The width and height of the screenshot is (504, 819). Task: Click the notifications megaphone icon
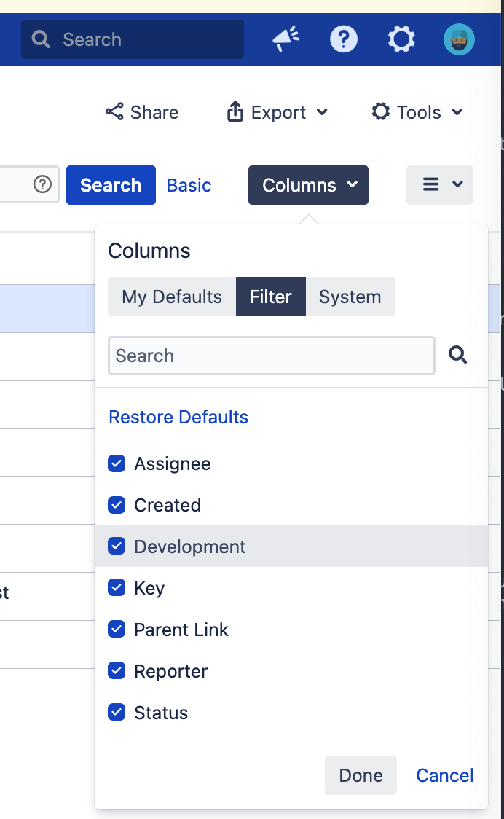pyautogui.click(x=286, y=39)
